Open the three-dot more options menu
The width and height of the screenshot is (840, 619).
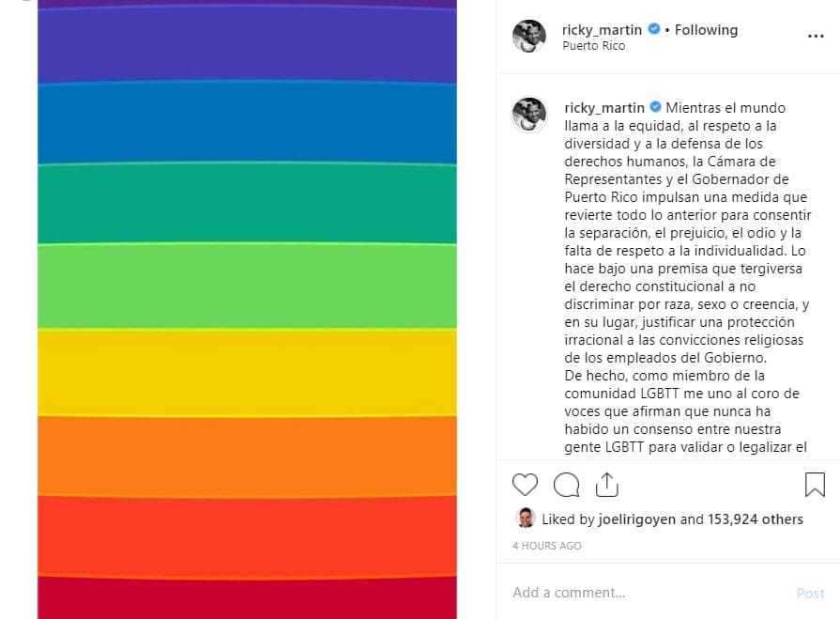(x=816, y=37)
